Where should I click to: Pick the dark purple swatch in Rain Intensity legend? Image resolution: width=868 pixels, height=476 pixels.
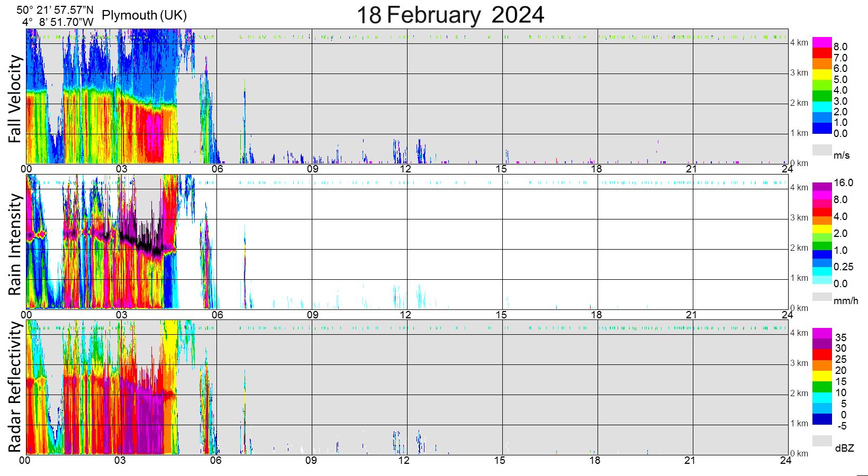click(x=822, y=186)
